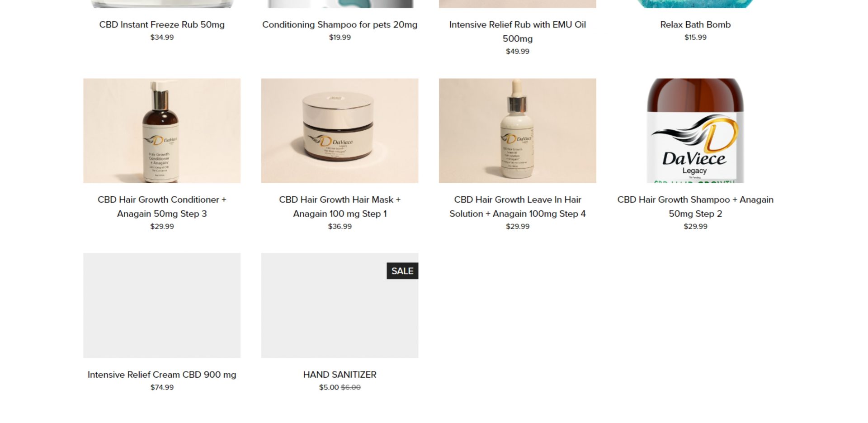Open Conditioning Shampoo for pets 20mg link
Viewport: 868px width, 423px height.
pyautogui.click(x=340, y=24)
